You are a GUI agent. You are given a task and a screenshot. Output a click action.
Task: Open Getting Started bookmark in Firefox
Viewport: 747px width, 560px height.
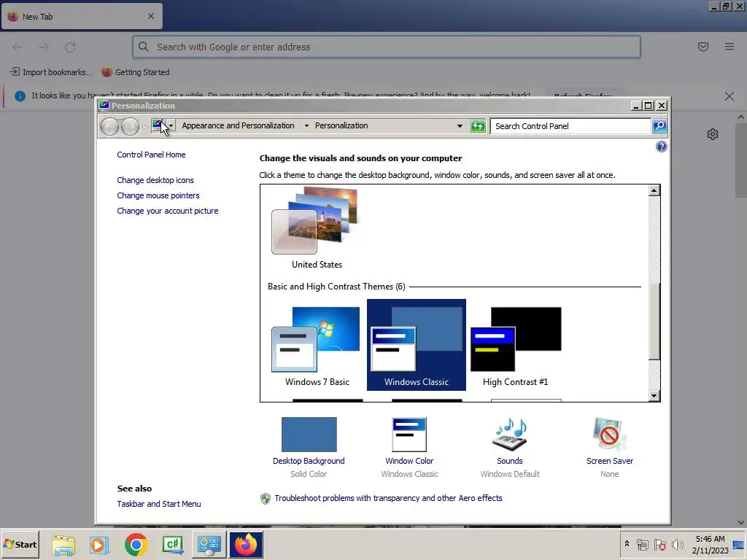click(136, 72)
